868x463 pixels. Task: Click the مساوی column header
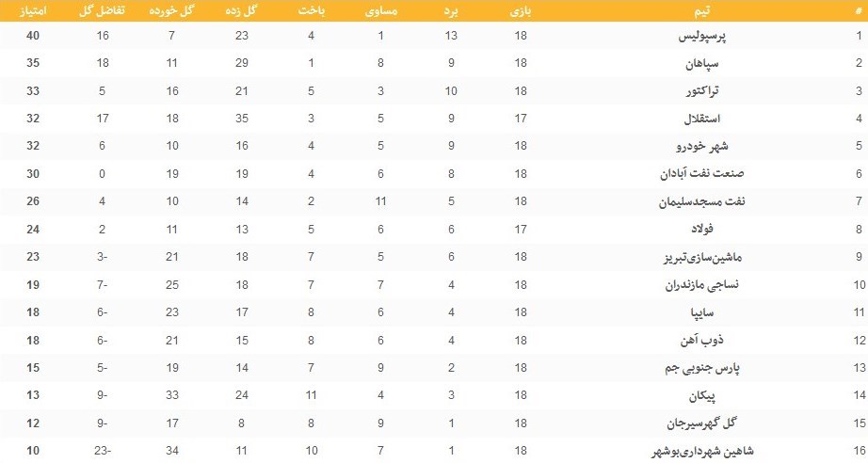coord(380,13)
